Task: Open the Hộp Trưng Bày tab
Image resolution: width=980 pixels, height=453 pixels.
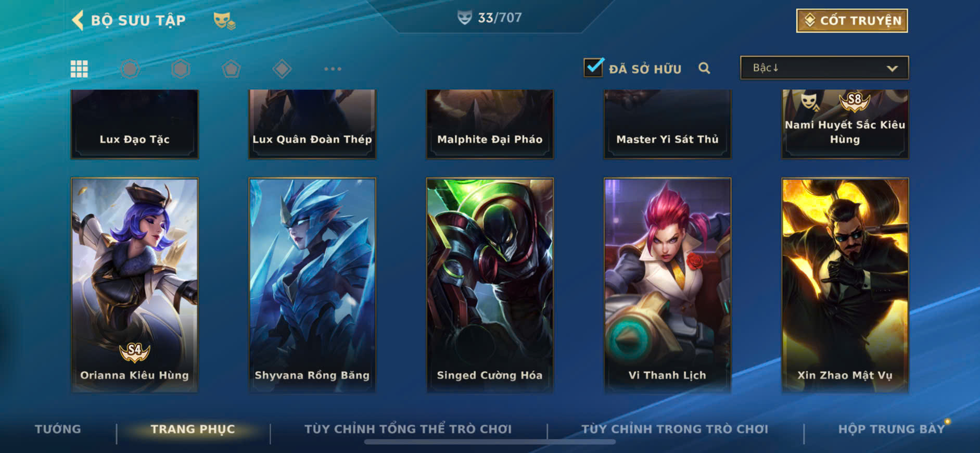Action: [x=891, y=429]
